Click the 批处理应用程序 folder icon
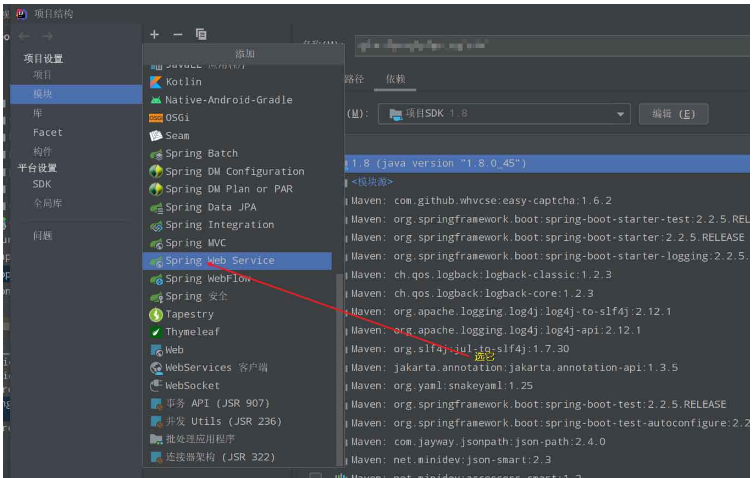 click(x=156, y=439)
